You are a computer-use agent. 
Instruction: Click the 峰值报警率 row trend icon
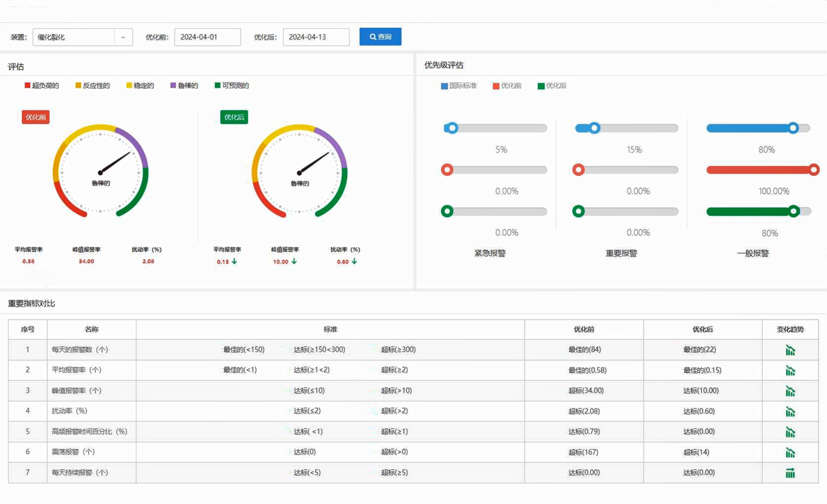pyautogui.click(x=790, y=391)
